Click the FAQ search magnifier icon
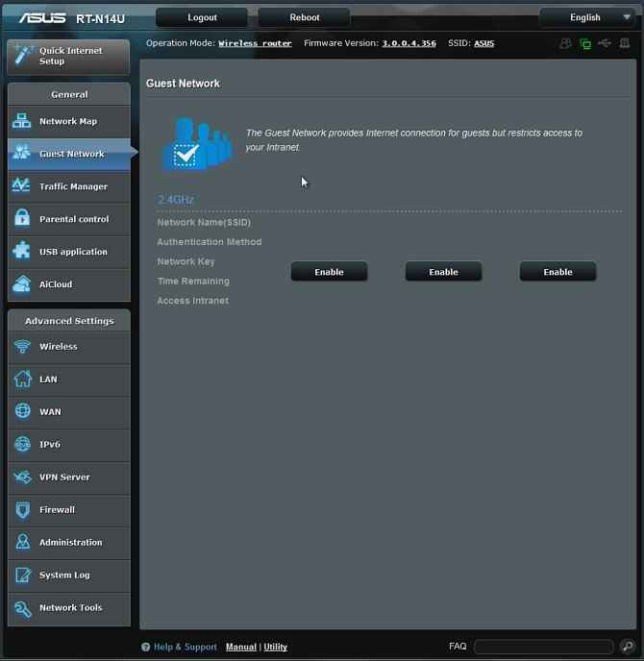The image size is (644, 661). point(627,646)
